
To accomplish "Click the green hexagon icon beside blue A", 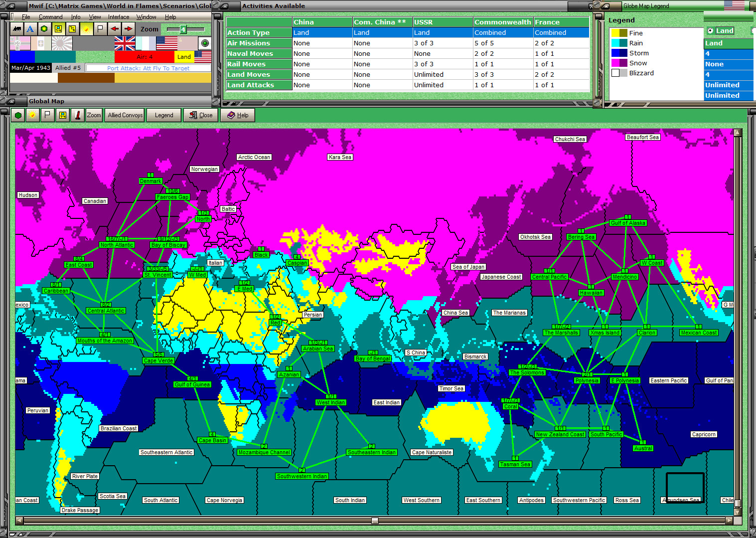I will [x=44, y=29].
